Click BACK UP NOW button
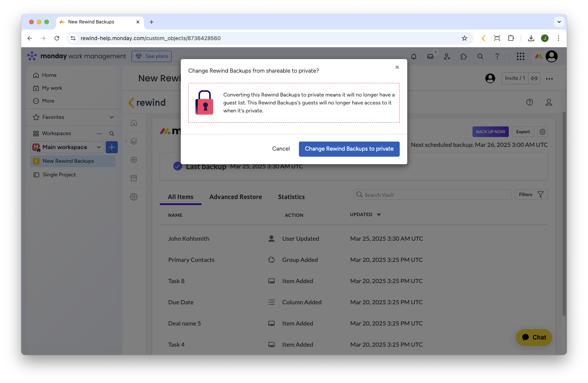The width and height of the screenshot is (588, 383). pos(490,132)
